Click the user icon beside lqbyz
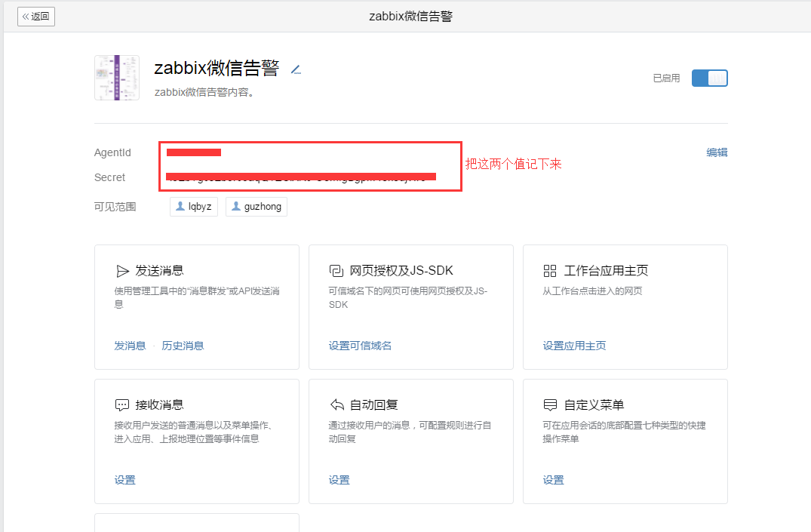811x532 pixels. [x=180, y=206]
